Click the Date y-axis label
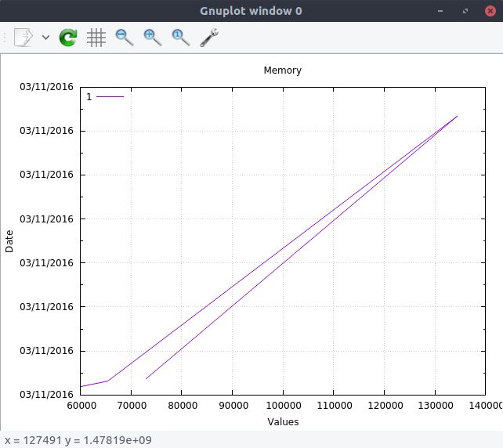 point(9,241)
